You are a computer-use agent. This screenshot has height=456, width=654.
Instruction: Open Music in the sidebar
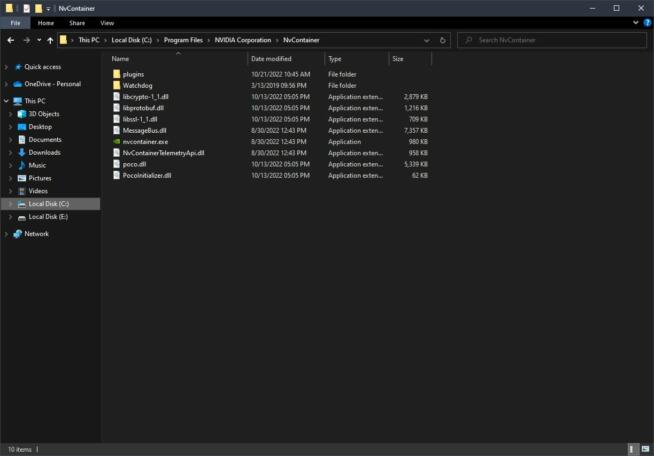pyautogui.click(x=37, y=166)
